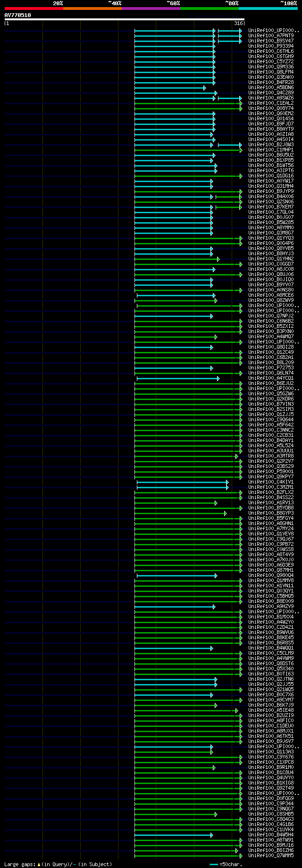Viewport: 302px width, 868px height.
Task: Select label UniRef100_B4WQQ1
Action: click(271, 648)
